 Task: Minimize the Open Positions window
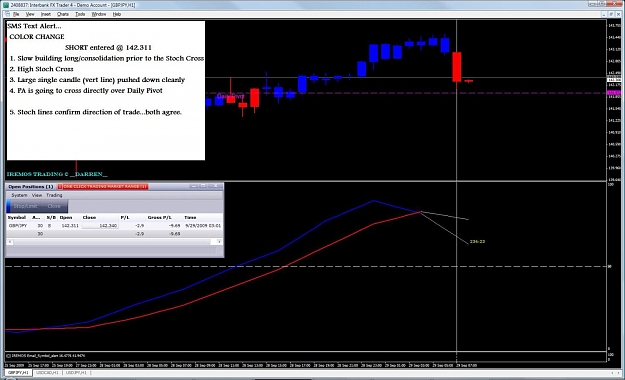(x=194, y=186)
